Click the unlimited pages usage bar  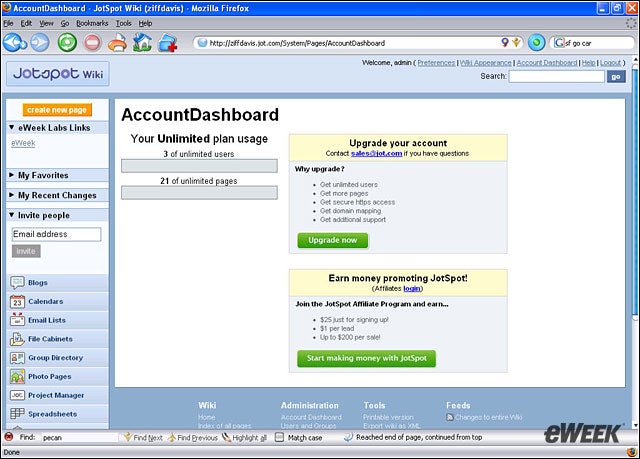(199, 193)
